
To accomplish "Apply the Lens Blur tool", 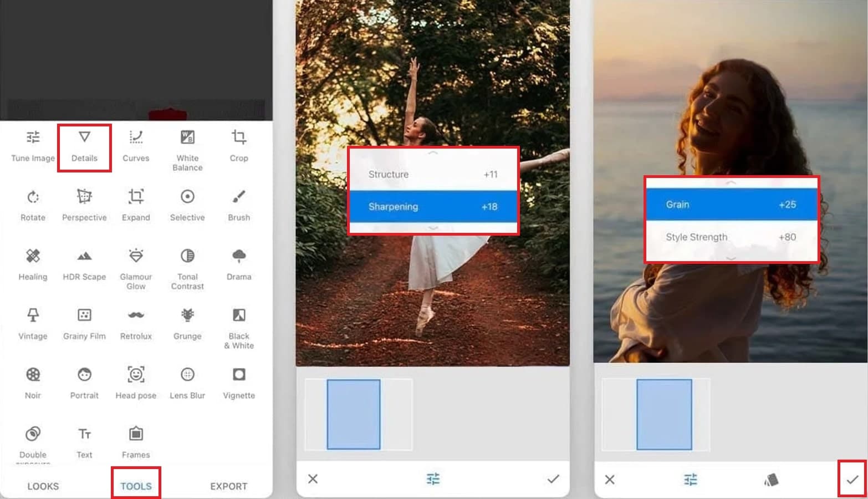I will [187, 383].
